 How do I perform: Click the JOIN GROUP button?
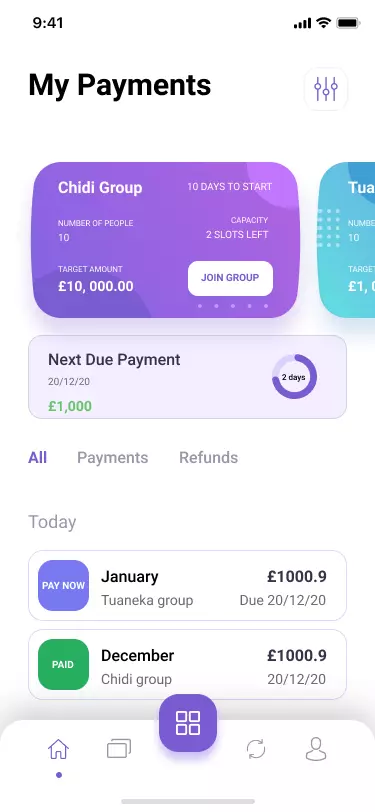click(x=230, y=278)
